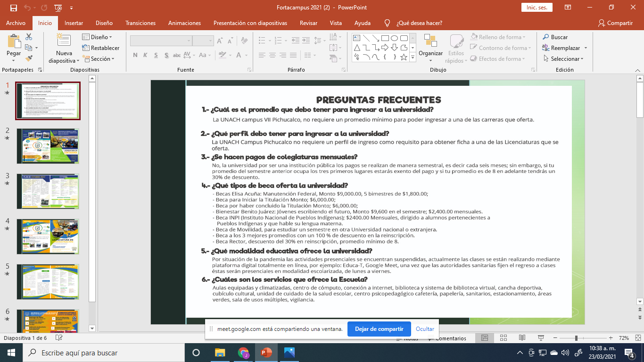
Task: Click the Inic. ses. sign-in button
Action: point(537,8)
